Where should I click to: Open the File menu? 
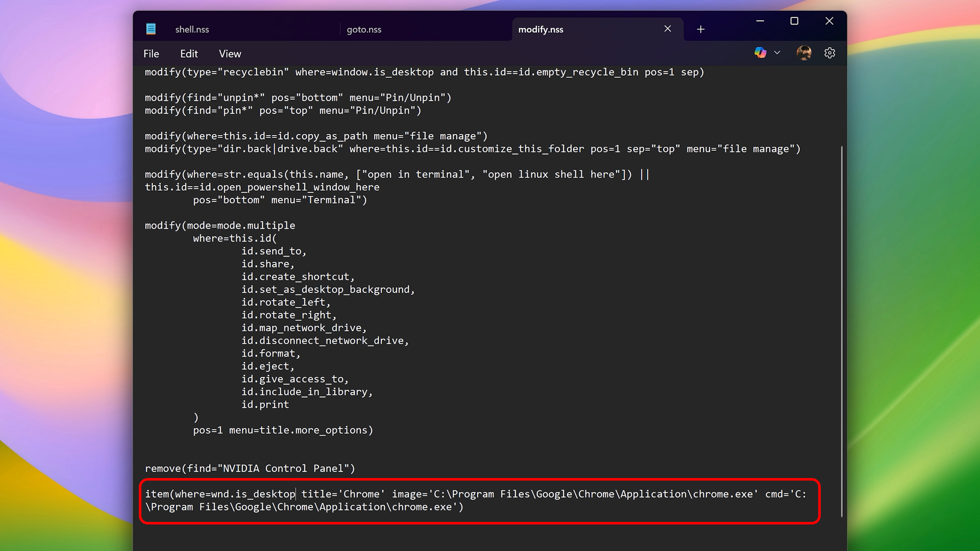click(x=151, y=54)
